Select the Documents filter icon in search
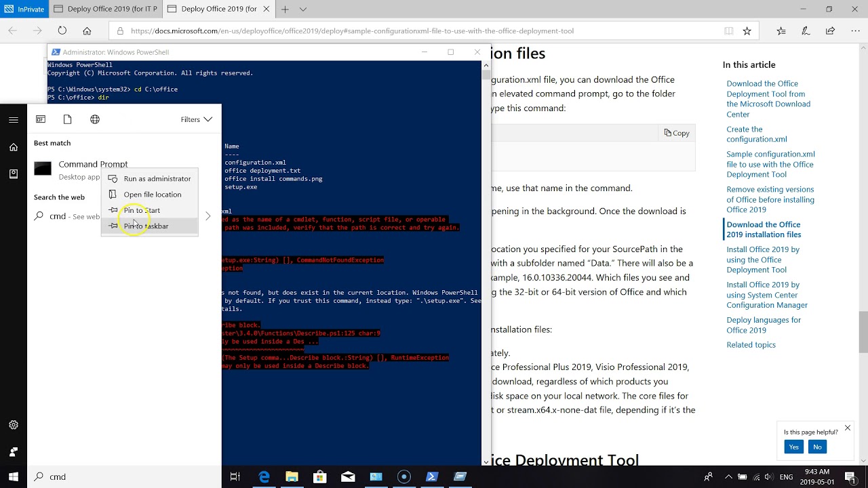Viewport: 868px width, 488px height. [67, 119]
